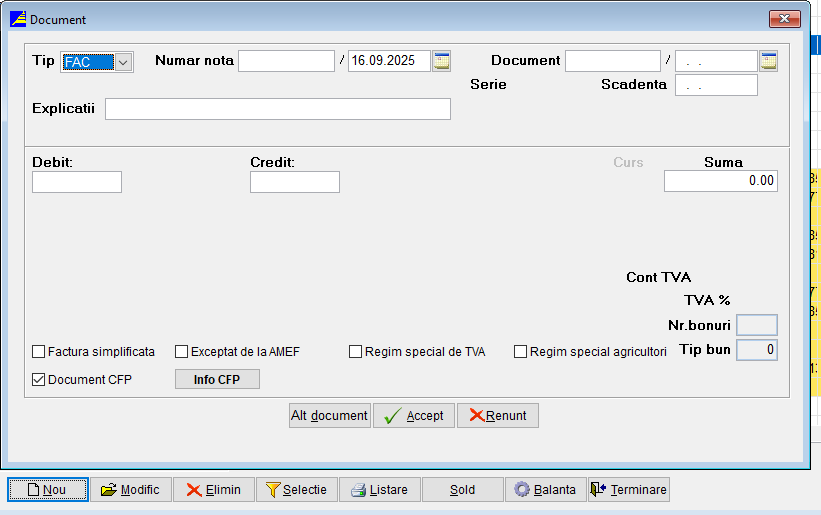Click the Listare printer button
The image size is (821, 515).
tap(379, 490)
